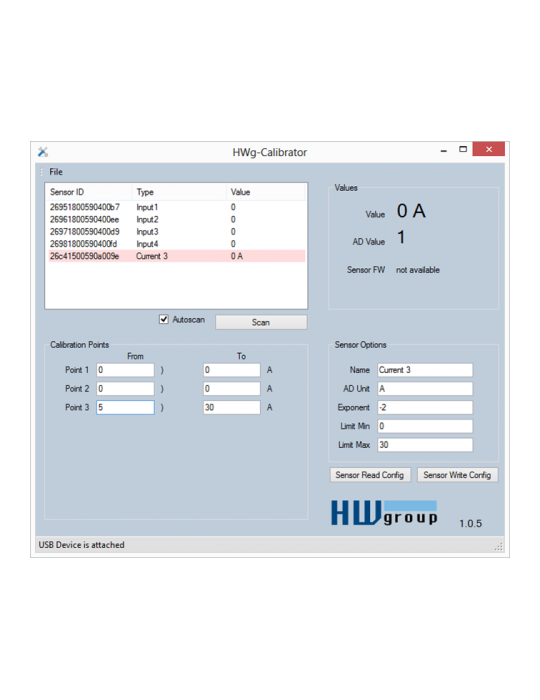The height and width of the screenshot is (700, 540).
Task: Focus the Point 2 To field
Action: [232, 389]
